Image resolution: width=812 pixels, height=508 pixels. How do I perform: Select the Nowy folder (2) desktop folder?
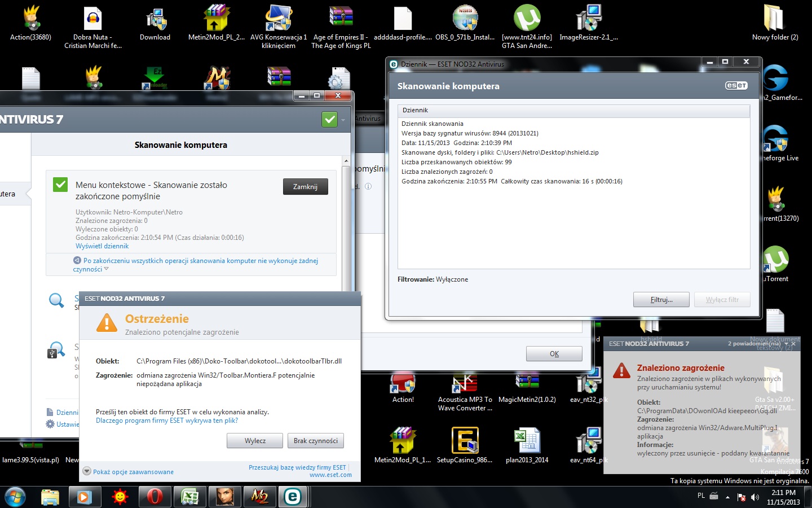click(x=775, y=24)
